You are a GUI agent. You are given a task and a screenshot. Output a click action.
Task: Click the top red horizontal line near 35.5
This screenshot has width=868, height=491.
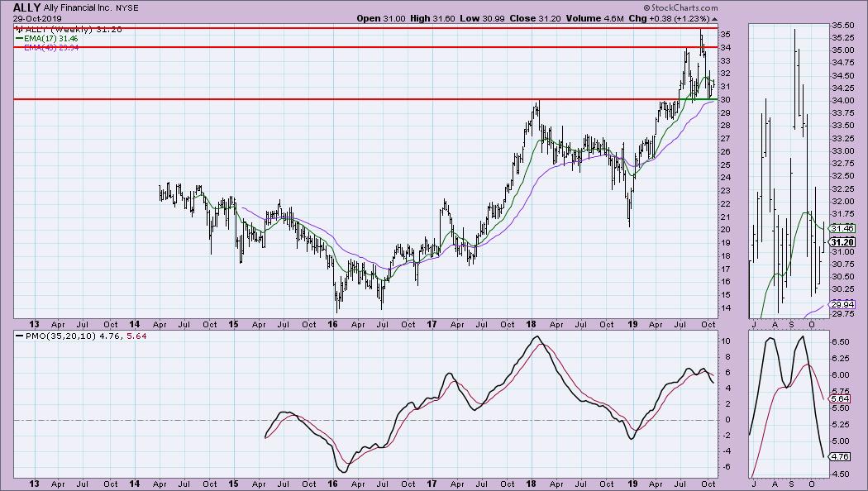365,27
